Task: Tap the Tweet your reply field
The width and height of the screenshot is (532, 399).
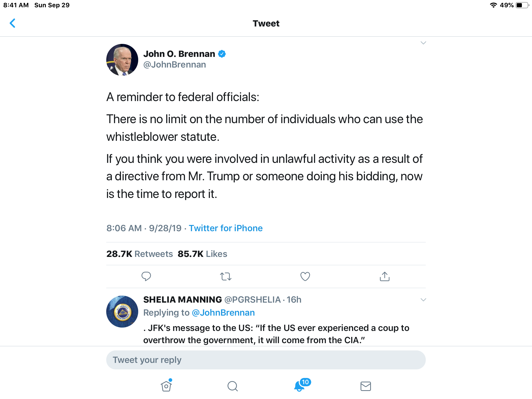Action: pyautogui.click(x=266, y=360)
